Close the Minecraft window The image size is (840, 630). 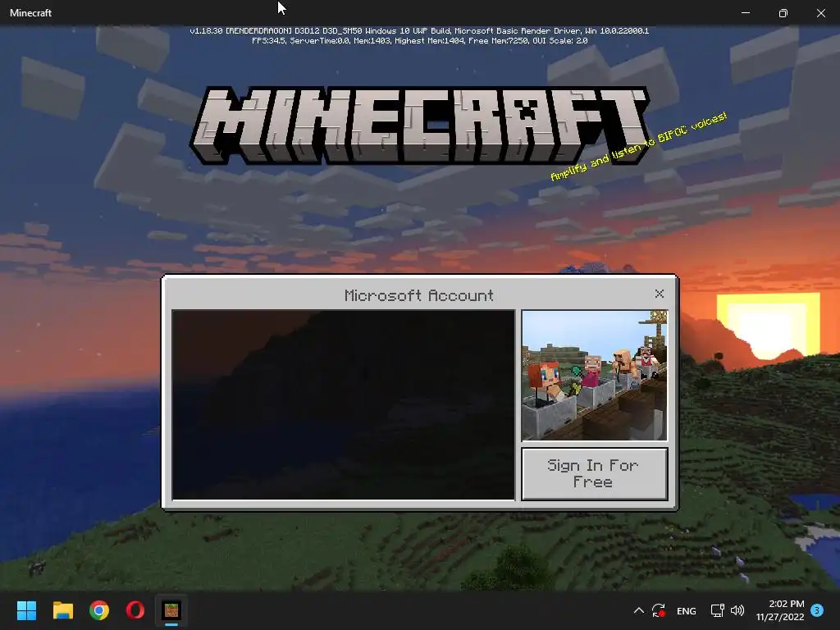820,13
